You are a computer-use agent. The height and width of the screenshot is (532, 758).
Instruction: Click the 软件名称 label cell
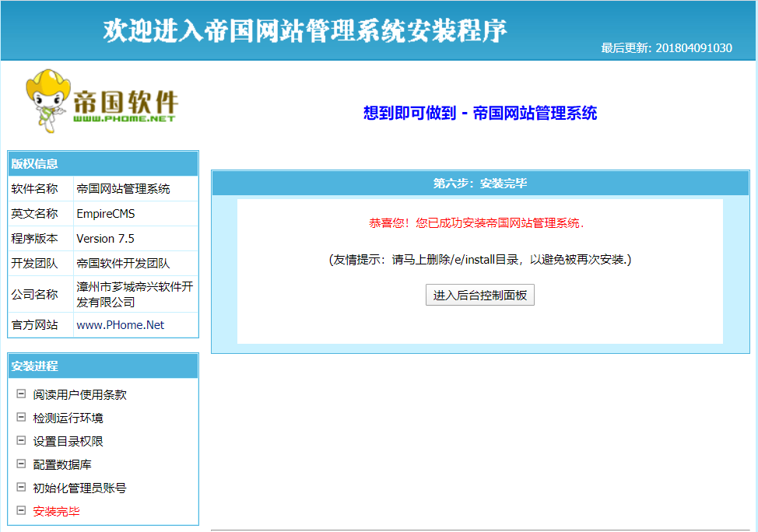click(40, 189)
